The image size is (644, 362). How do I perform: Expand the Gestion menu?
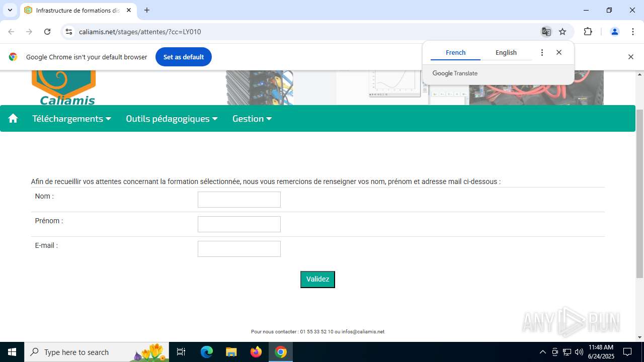(252, 119)
